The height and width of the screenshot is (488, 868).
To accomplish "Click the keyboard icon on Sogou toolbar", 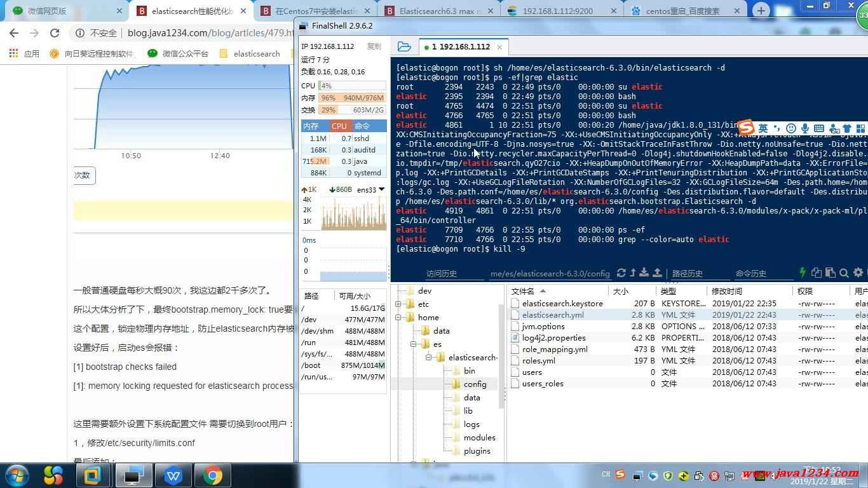I will click(819, 128).
